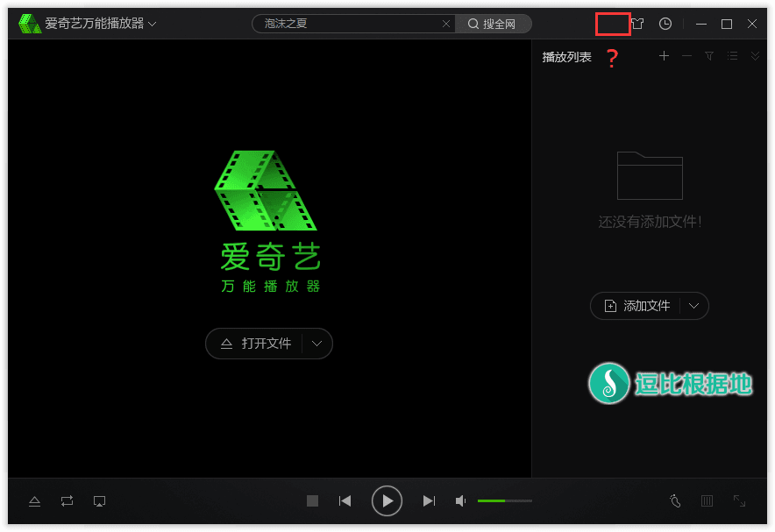The height and width of the screenshot is (532, 775).
Task: Start playback with the round play button
Action: [x=387, y=501]
